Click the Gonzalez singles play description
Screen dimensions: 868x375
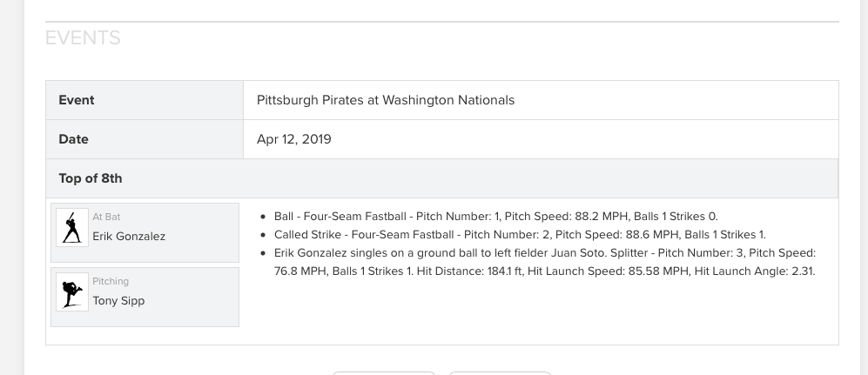(545, 262)
